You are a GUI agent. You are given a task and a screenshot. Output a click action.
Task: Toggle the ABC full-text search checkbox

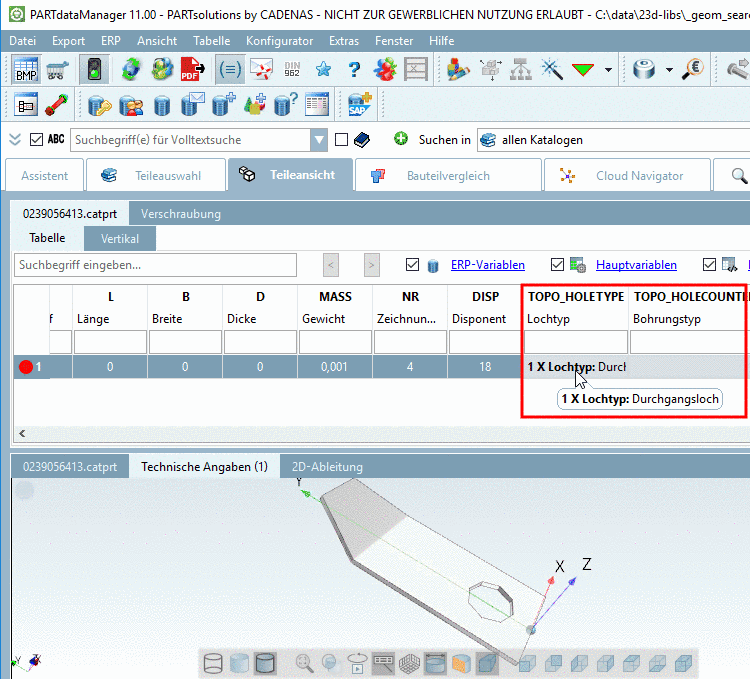click(x=36, y=140)
